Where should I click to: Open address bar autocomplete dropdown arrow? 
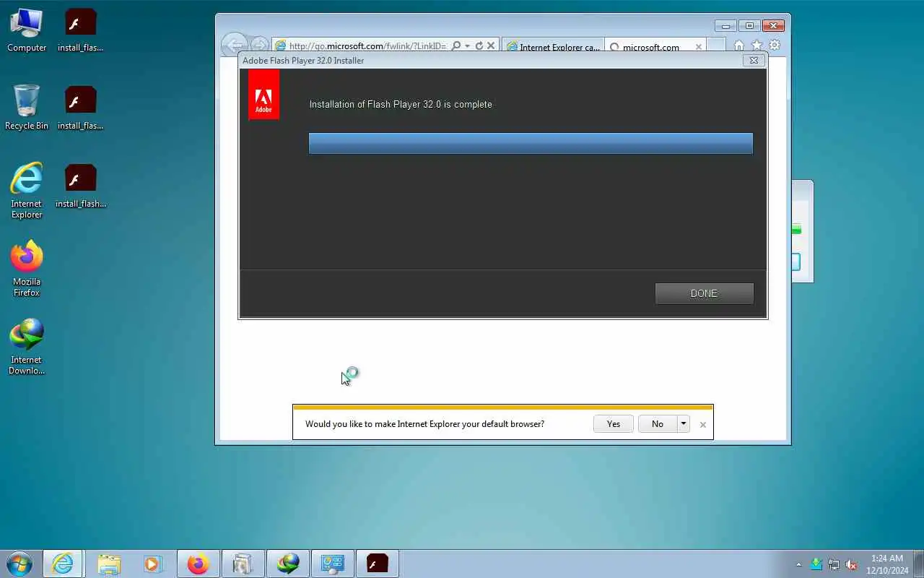[467, 46]
